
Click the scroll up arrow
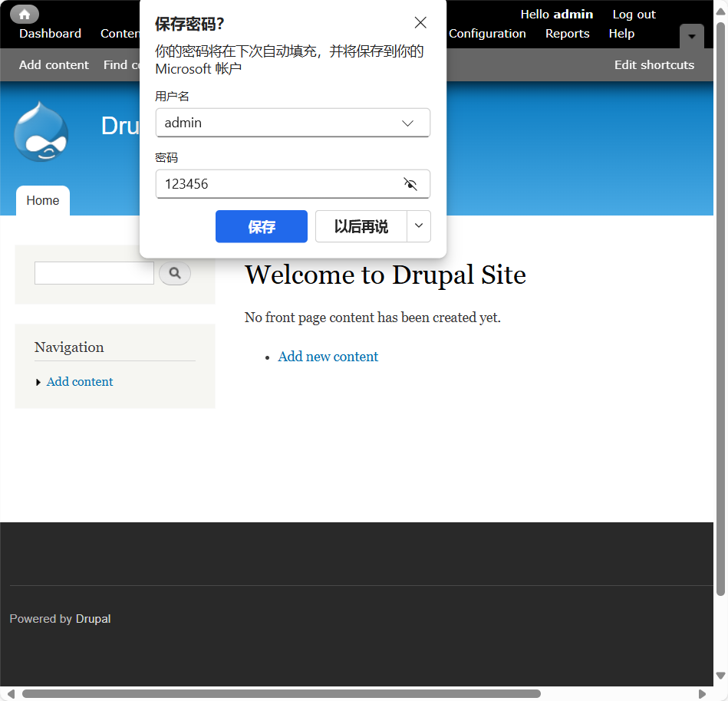coord(720,12)
